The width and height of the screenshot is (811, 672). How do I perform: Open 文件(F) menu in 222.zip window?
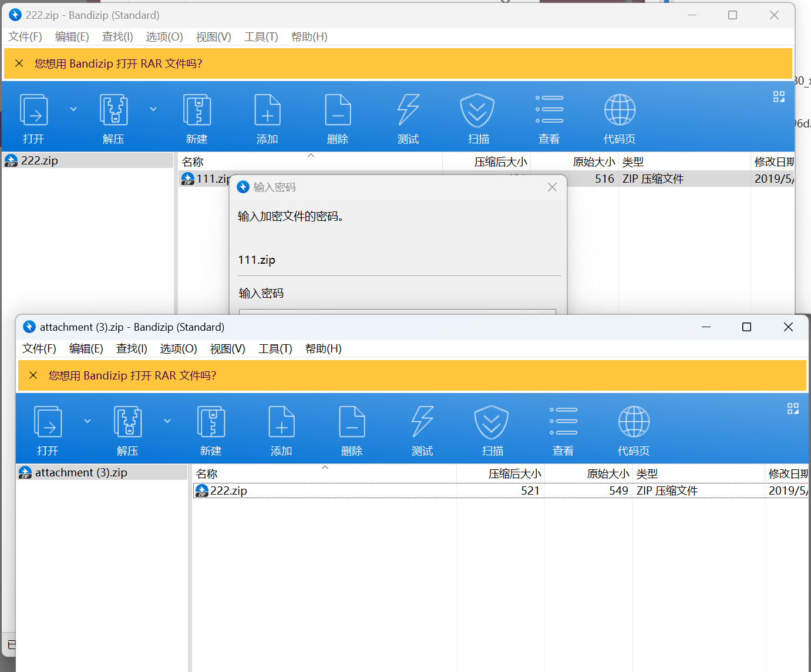click(25, 37)
